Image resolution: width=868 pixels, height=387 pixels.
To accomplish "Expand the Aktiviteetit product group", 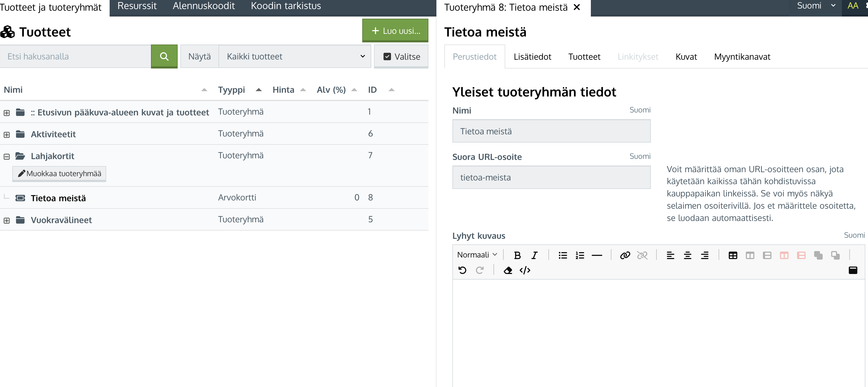I will coord(7,135).
